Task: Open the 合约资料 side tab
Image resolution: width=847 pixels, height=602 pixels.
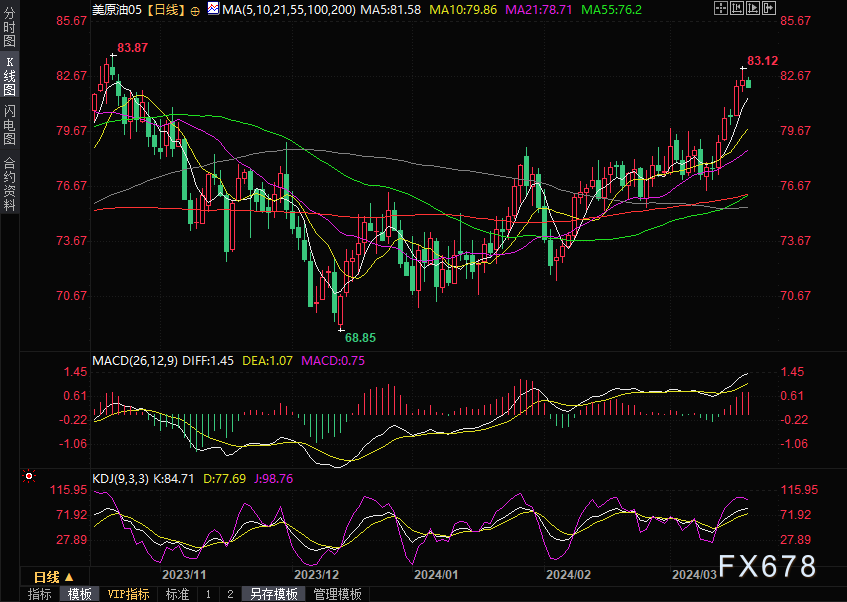Action: point(9,184)
